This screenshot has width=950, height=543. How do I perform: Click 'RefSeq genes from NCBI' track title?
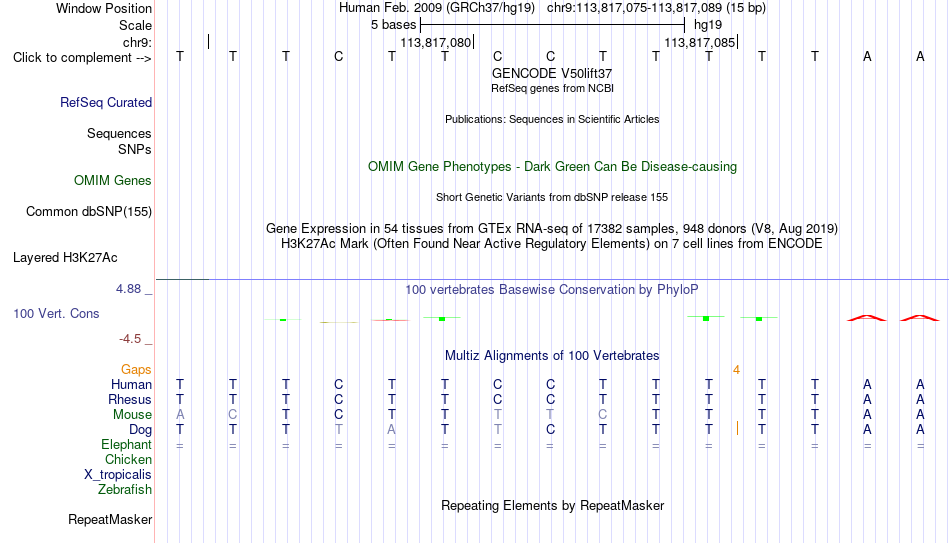point(553,88)
